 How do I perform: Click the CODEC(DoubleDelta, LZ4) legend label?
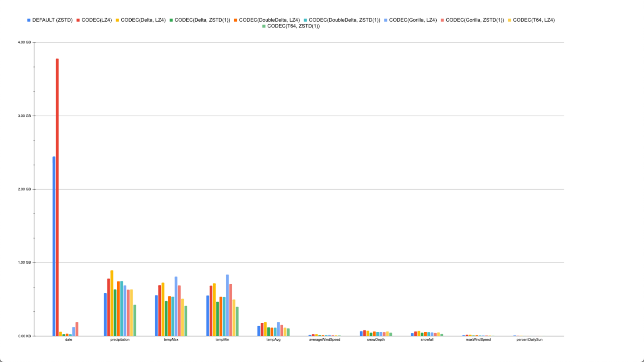[269, 20]
